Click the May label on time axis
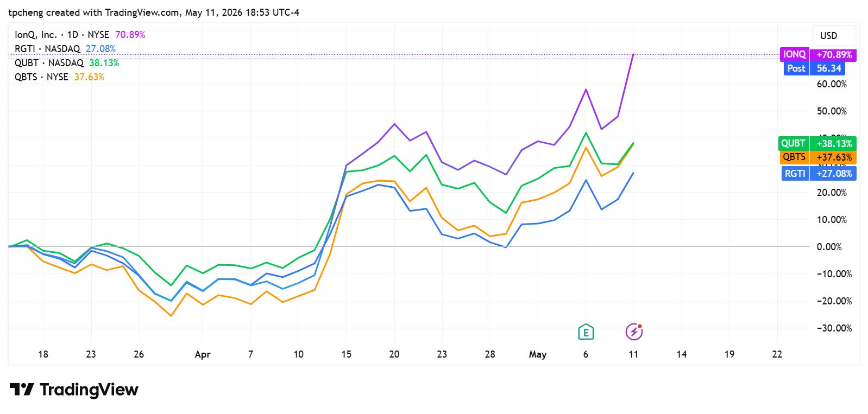The width and height of the screenshot is (868, 414). [538, 354]
